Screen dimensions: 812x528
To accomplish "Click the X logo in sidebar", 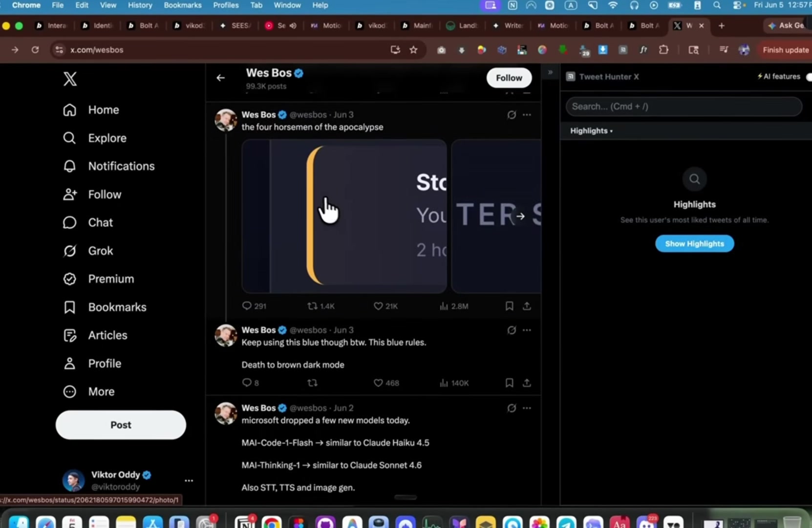I will [x=70, y=79].
